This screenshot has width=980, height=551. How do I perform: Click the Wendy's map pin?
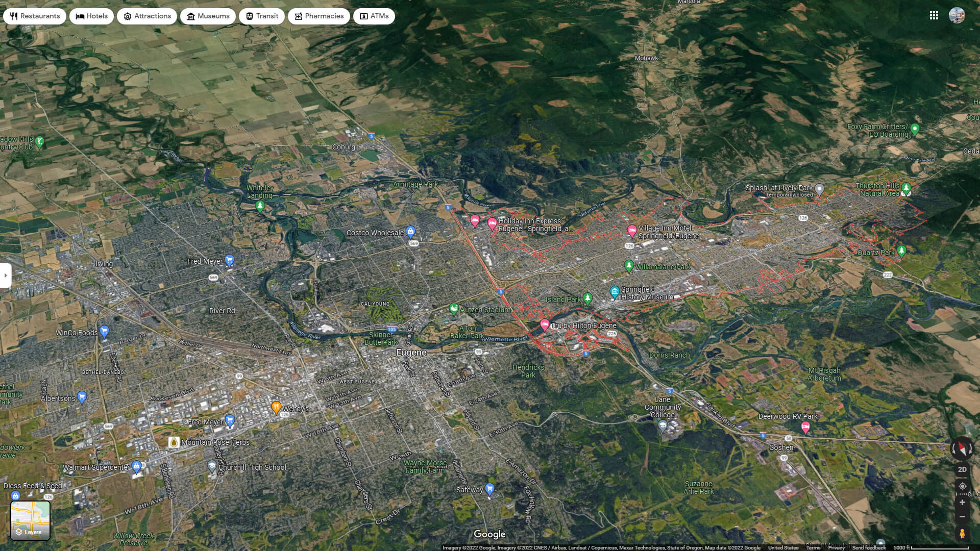[x=276, y=407]
